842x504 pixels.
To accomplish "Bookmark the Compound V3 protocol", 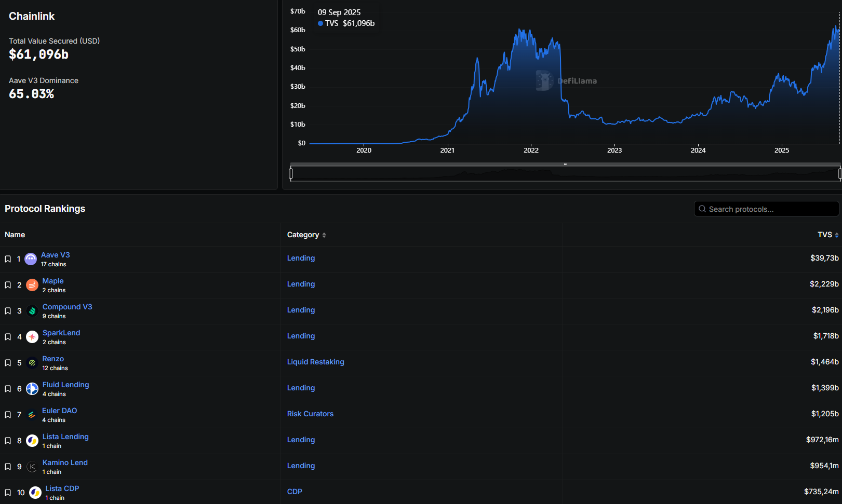I will click(x=8, y=311).
